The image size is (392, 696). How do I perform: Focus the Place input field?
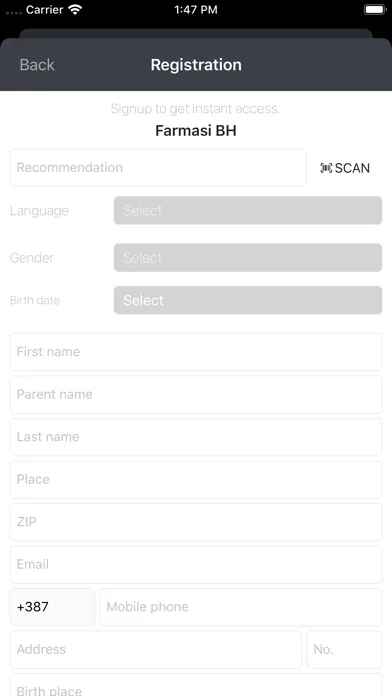point(196,479)
